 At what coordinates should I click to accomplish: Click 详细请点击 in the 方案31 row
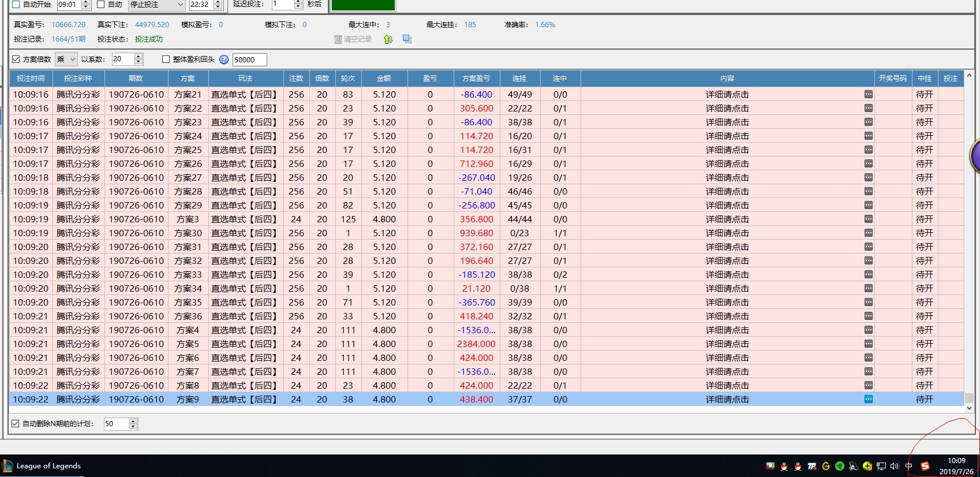tap(727, 247)
